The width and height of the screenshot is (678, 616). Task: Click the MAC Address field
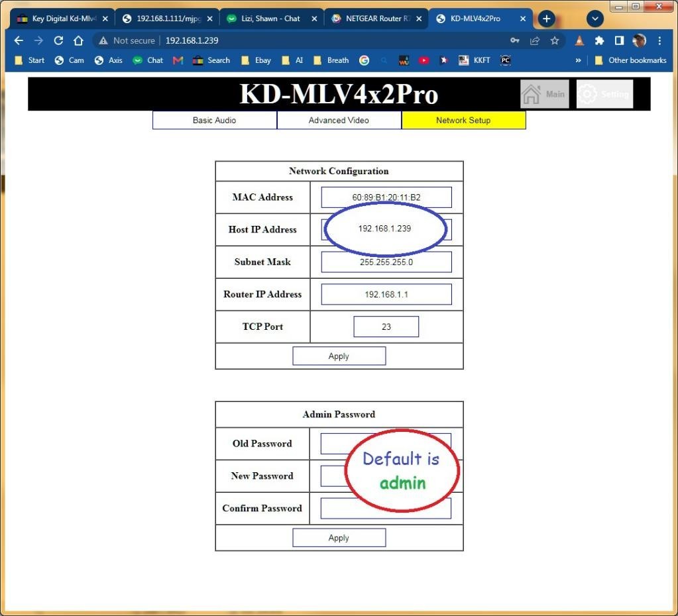386,197
